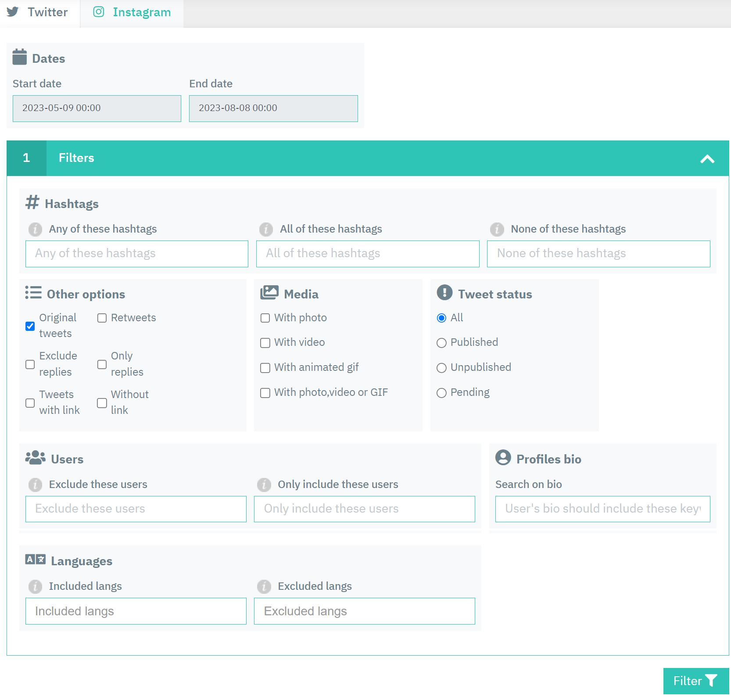The image size is (731, 700).
Task: Click the Media images icon
Action: [x=269, y=292]
